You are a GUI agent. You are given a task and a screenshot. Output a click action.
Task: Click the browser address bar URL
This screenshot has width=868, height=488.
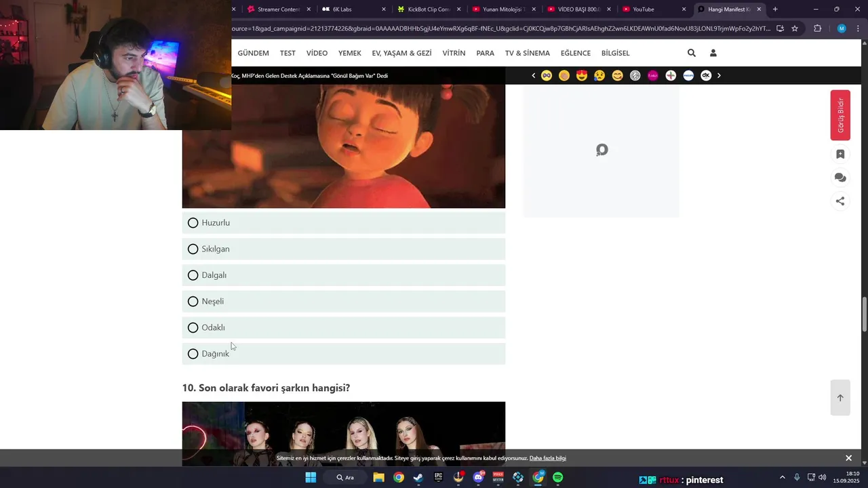click(x=500, y=28)
